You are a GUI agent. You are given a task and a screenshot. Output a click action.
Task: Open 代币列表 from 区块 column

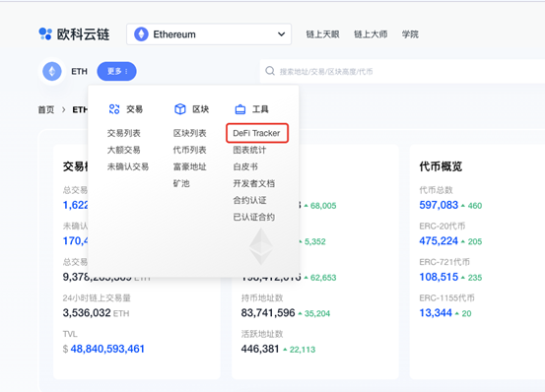click(190, 150)
